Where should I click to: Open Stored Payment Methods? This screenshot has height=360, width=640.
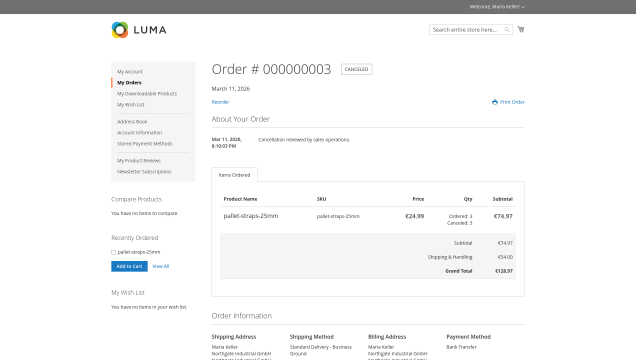click(x=145, y=144)
